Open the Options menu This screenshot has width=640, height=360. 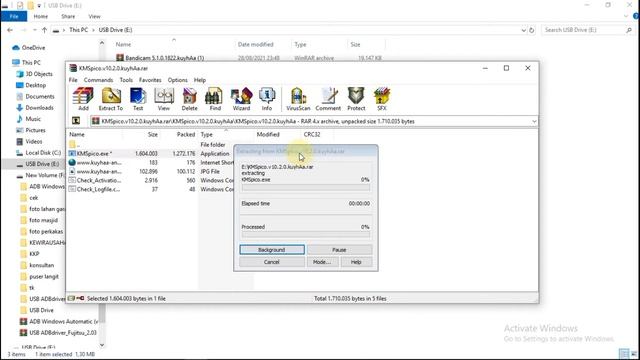coord(178,80)
